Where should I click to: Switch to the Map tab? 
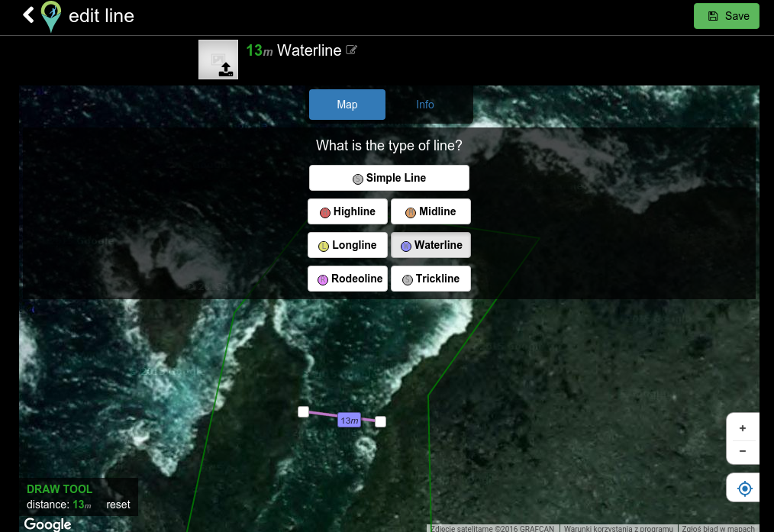click(x=347, y=105)
